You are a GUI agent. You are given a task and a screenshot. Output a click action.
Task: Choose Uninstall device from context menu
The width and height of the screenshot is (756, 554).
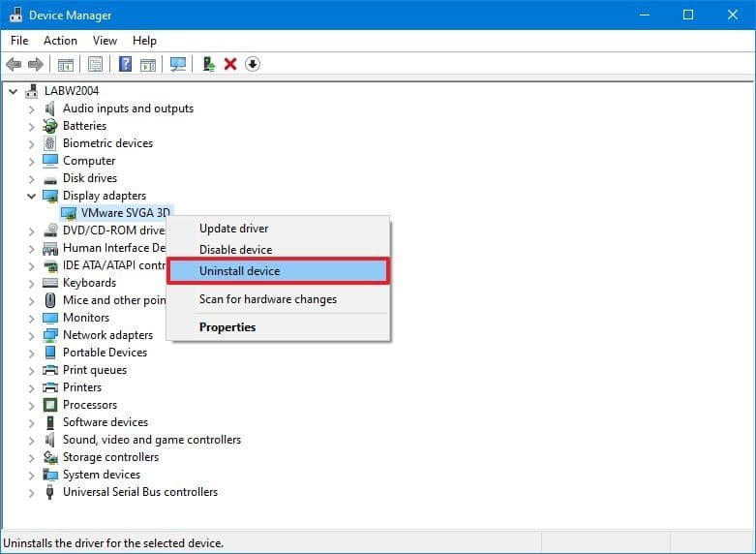(239, 271)
